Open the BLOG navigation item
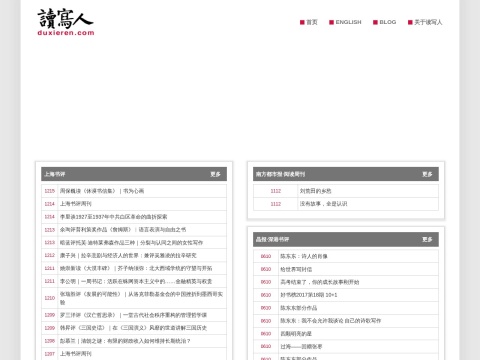The height and width of the screenshot is (360, 480). click(388, 22)
